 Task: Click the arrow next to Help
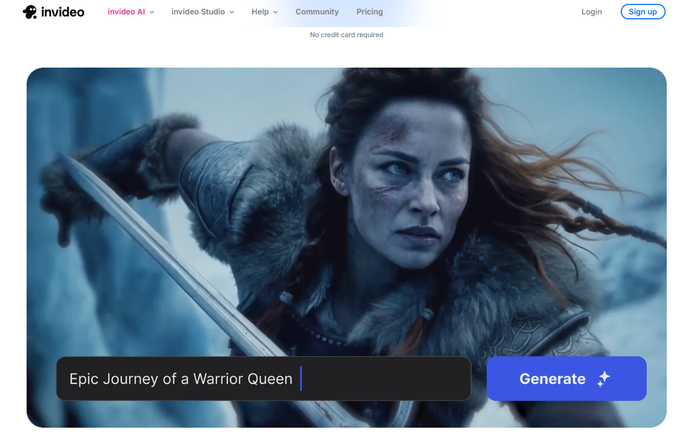tap(275, 13)
